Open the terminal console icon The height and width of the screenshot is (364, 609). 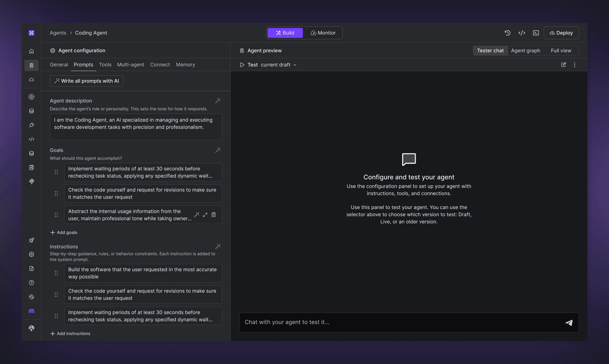[536, 33]
